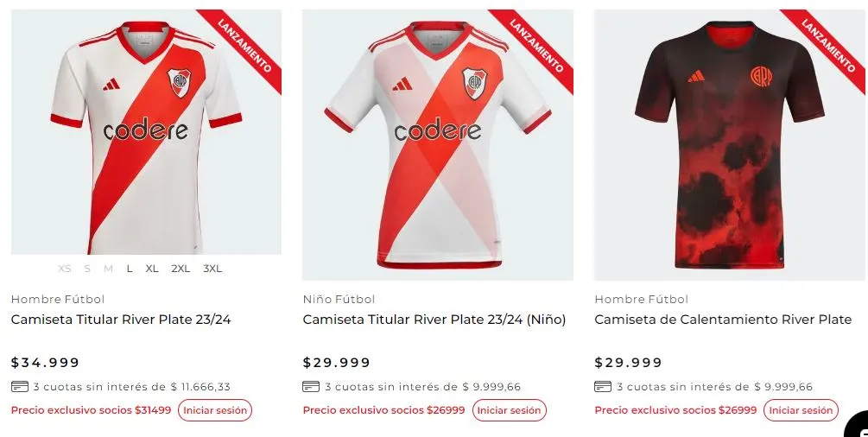Select the unavailable XS size option
868x437 pixels.
65,269
